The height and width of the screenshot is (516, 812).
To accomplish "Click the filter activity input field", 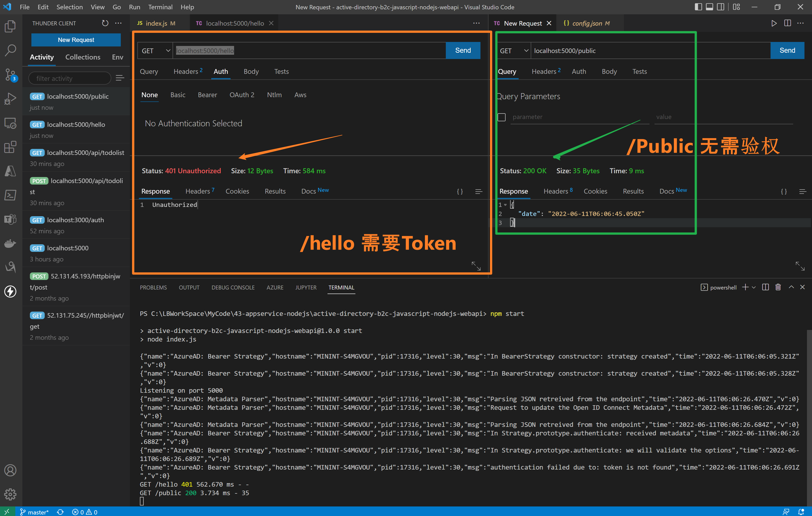I will [70, 79].
